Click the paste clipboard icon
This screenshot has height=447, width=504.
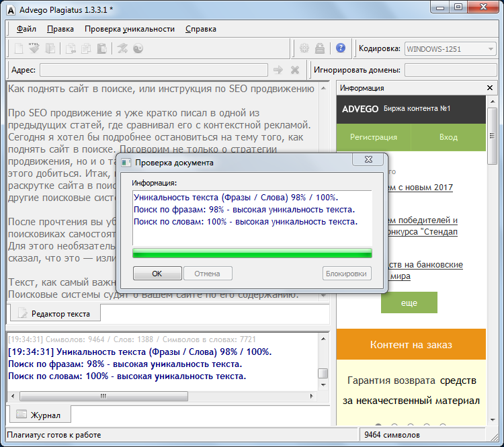[102, 48]
